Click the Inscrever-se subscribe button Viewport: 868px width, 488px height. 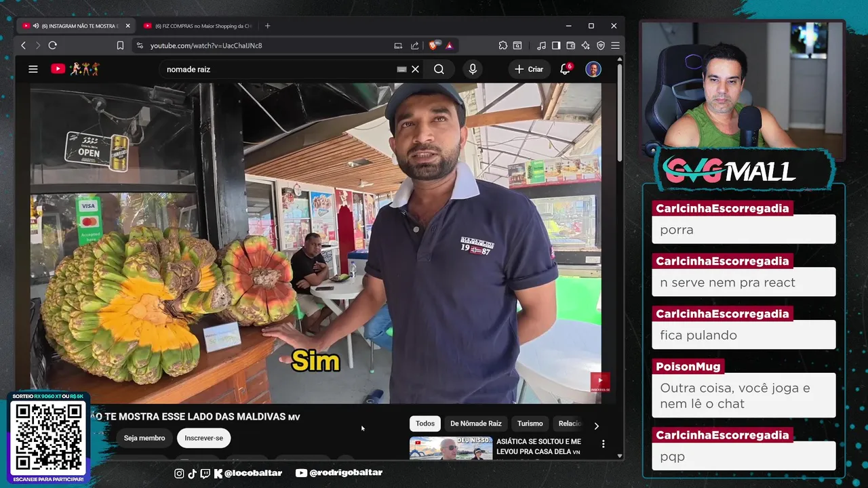click(204, 438)
